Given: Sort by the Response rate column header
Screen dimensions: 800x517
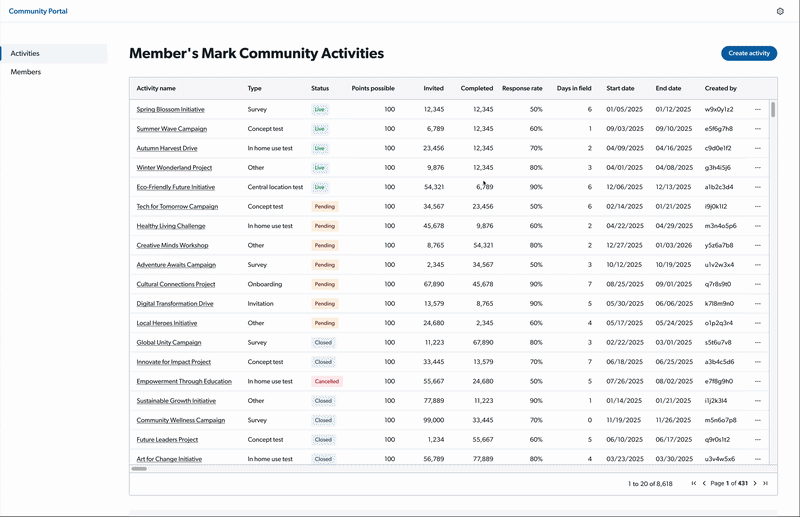Looking at the screenshot, I should point(522,88).
